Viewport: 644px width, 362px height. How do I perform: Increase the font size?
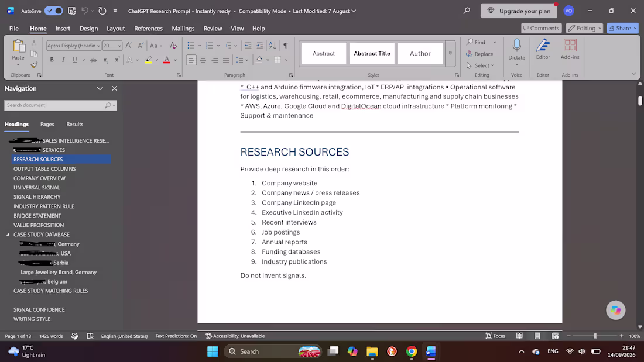click(129, 46)
